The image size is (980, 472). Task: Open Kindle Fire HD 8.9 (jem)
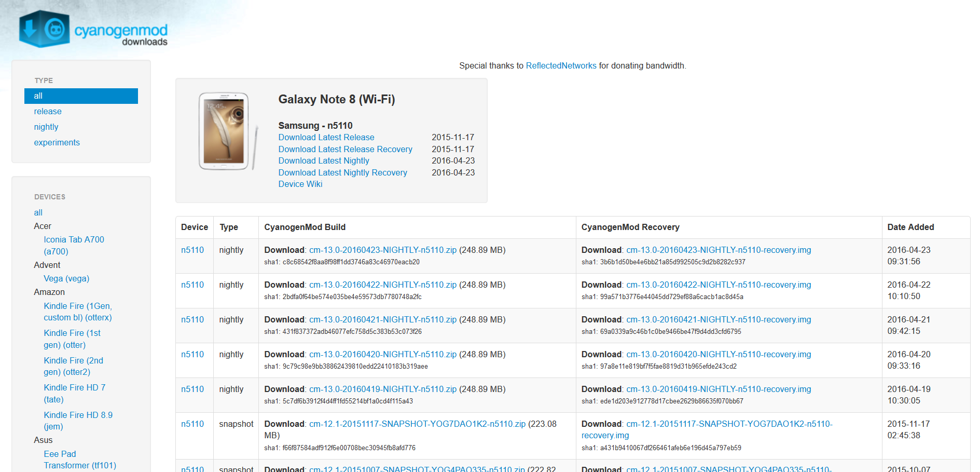78,421
